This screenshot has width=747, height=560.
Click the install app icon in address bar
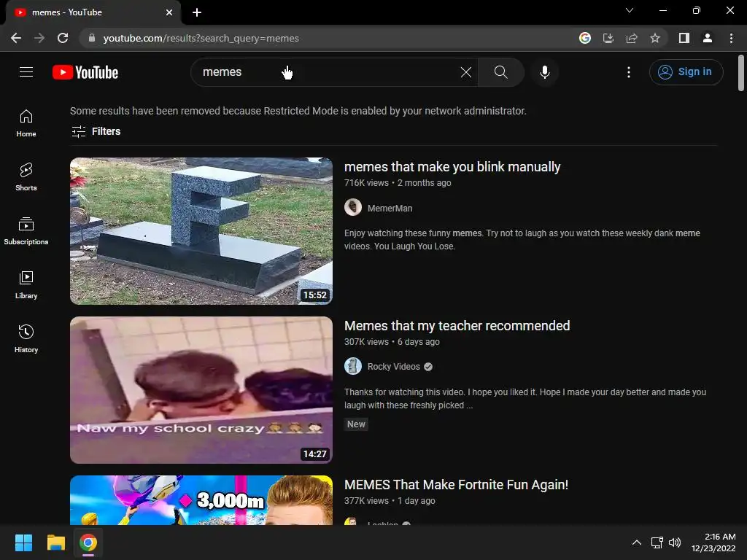click(608, 38)
